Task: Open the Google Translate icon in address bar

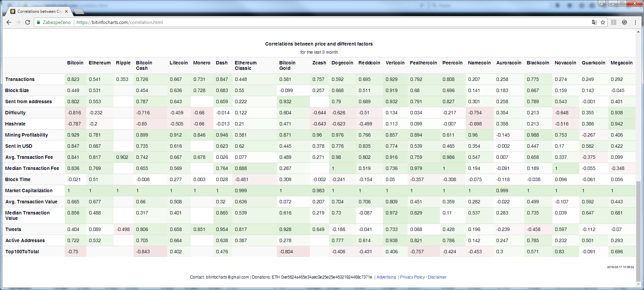Action: pos(594,22)
